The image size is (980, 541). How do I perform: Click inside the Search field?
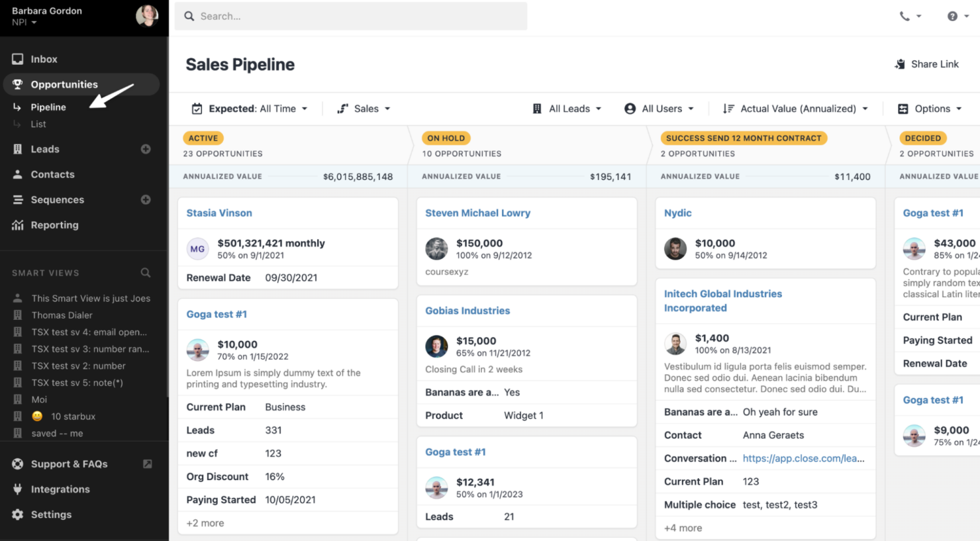351,16
